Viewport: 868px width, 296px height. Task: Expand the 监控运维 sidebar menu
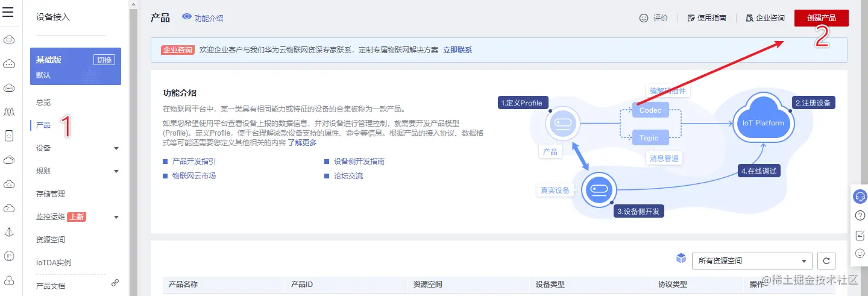(75, 217)
